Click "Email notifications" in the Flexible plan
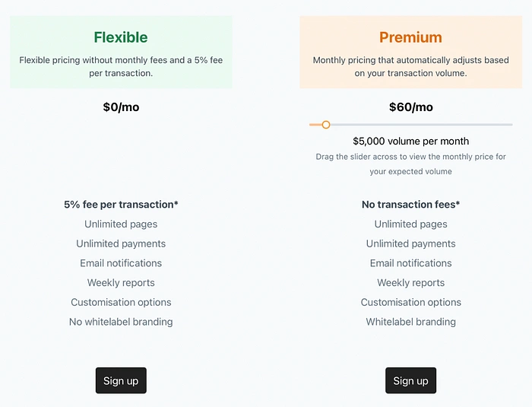 pos(121,263)
